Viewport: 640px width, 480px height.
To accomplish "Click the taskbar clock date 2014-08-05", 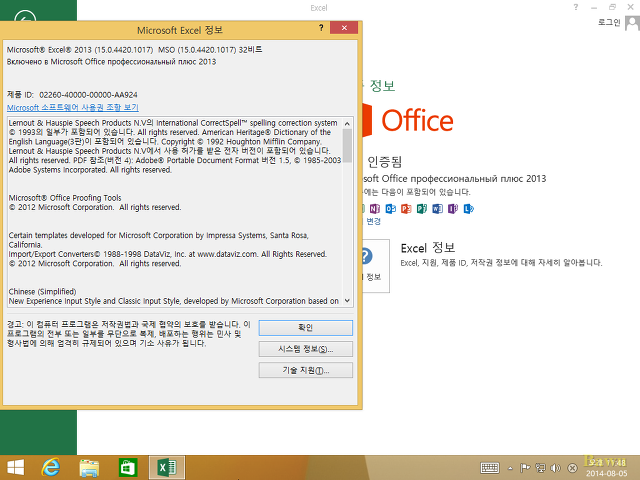I will [x=607, y=473].
